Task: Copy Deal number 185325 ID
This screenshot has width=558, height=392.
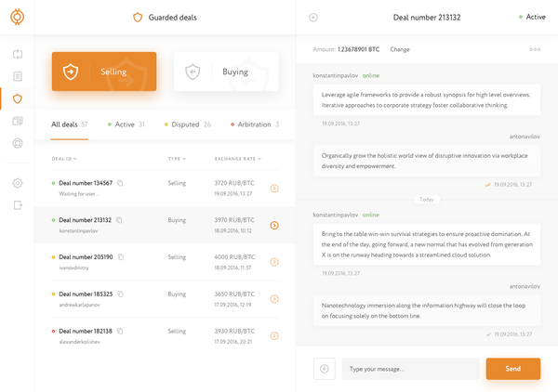Action: (120, 294)
